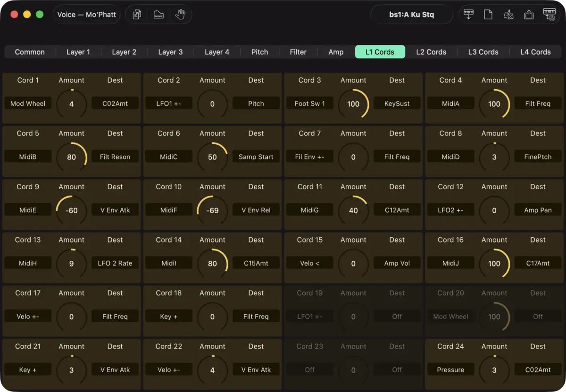Select the L1 Cords tab

coord(380,52)
